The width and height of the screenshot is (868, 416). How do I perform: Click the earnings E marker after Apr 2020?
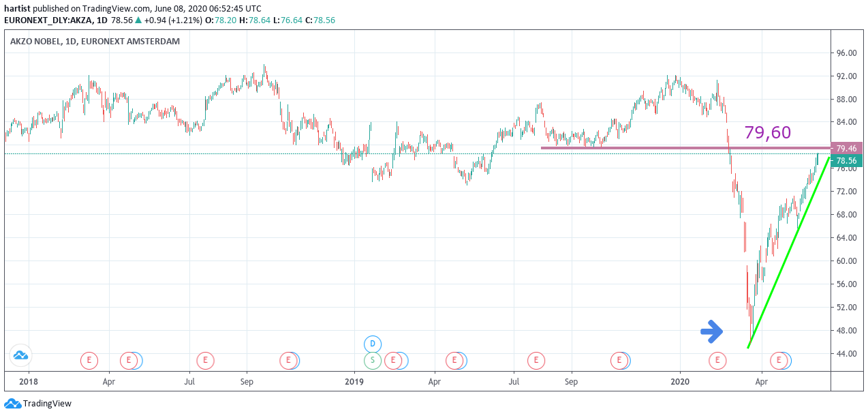[778, 360]
